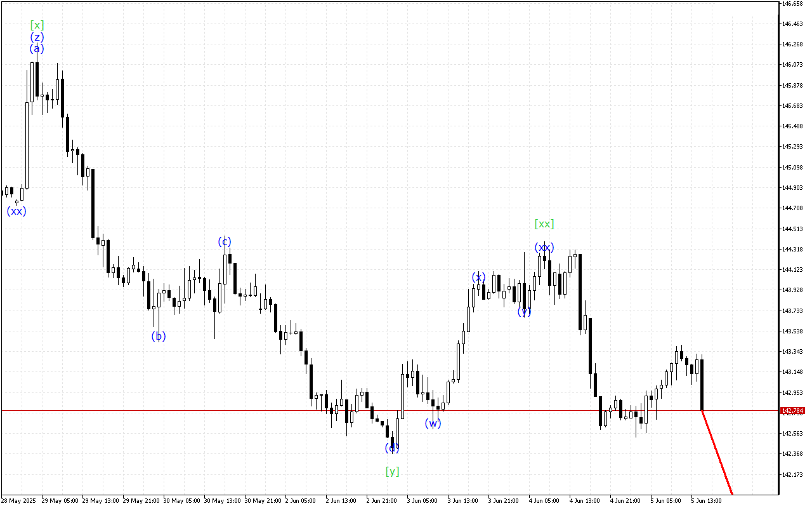Select the red diagonal forecast line
This screenshot has height=508, width=812.
(x=717, y=453)
